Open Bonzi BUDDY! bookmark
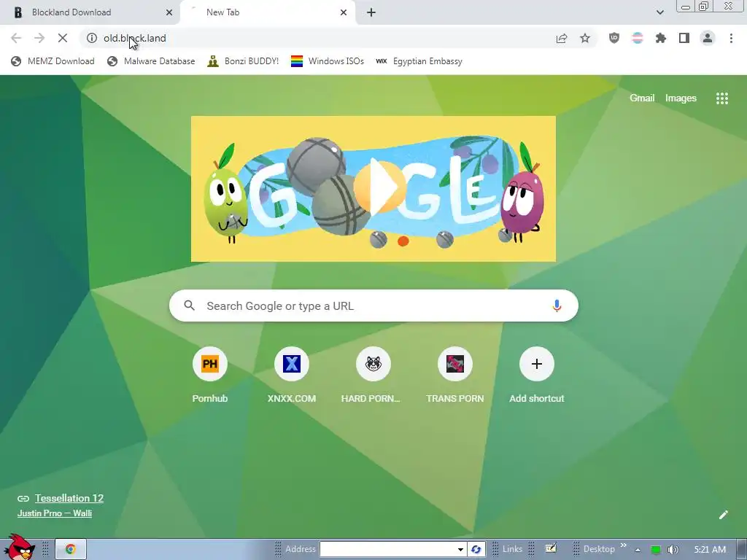The height and width of the screenshot is (560, 747). 243,61
